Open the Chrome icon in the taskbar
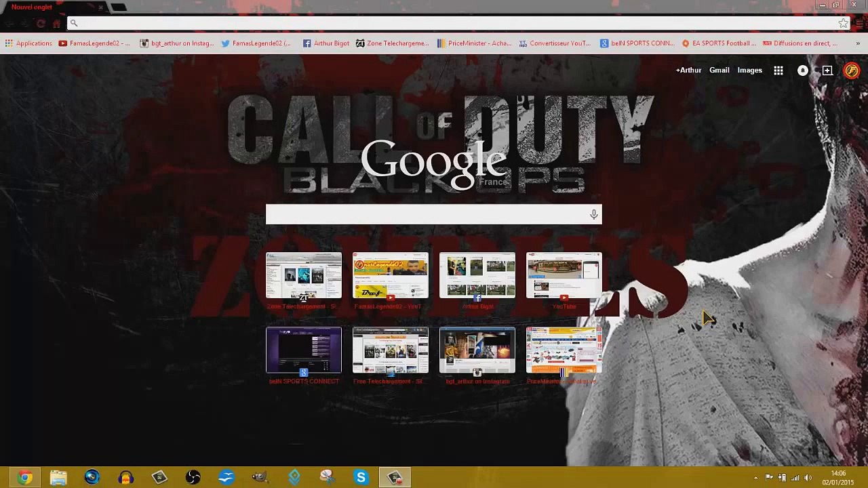 pyautogui.click(x=24, y=478)
